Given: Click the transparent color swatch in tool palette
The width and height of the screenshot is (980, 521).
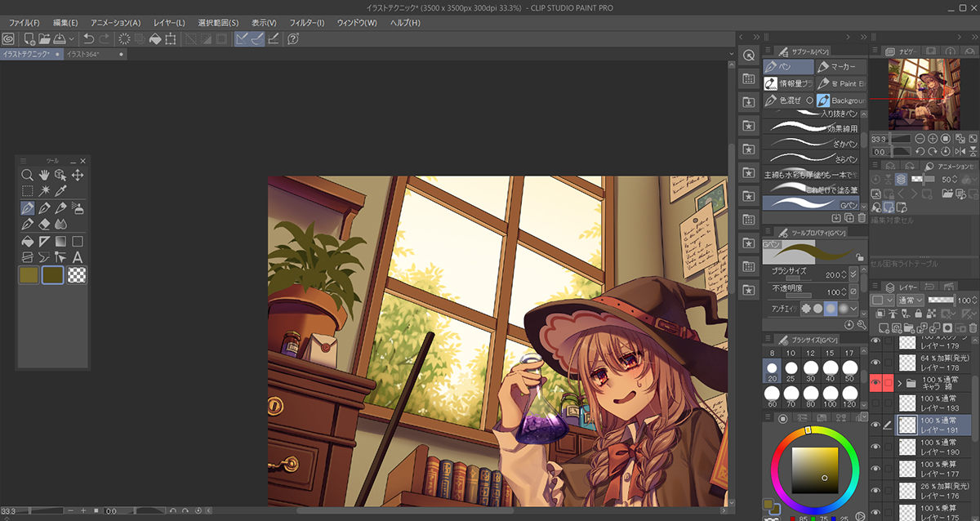Looking at the screenshot, I should (x=78, y=275).
